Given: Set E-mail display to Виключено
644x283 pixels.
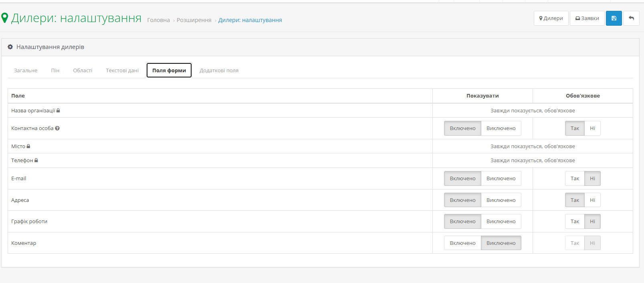Looking at the screenshot, I should pos(501,179).
